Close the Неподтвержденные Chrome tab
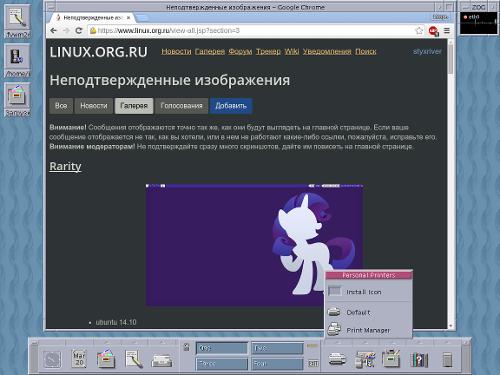 [x=128, y=18]
